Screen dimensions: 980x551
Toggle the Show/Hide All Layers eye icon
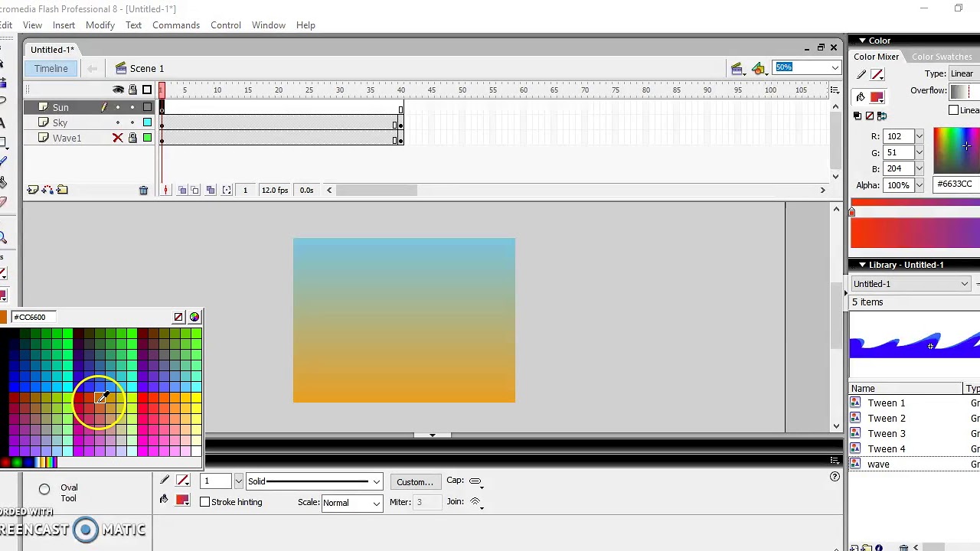click(x=118, y=90)
